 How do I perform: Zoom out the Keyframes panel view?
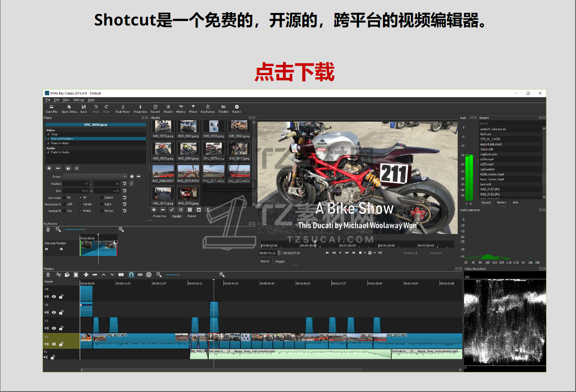coord(58,229)
